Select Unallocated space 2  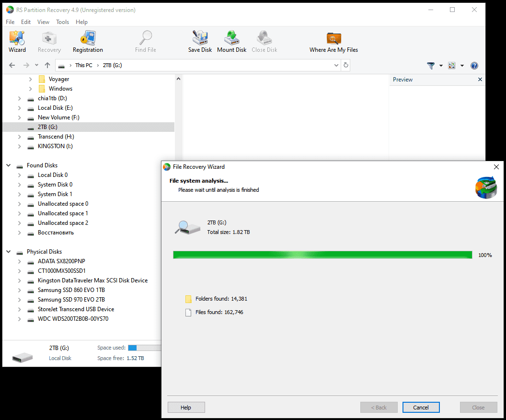(63, 223)
